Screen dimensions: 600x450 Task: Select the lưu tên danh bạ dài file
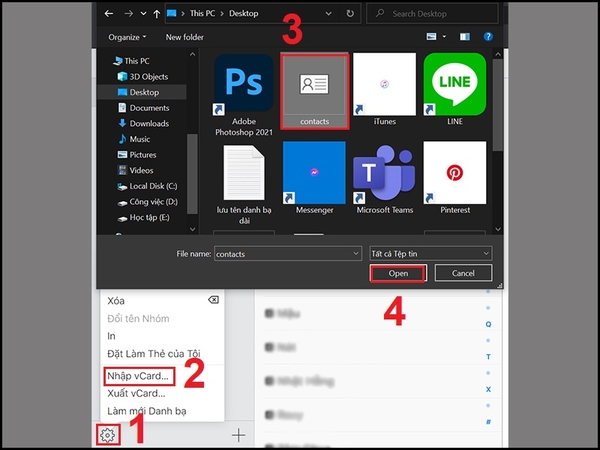coord(244,184)
